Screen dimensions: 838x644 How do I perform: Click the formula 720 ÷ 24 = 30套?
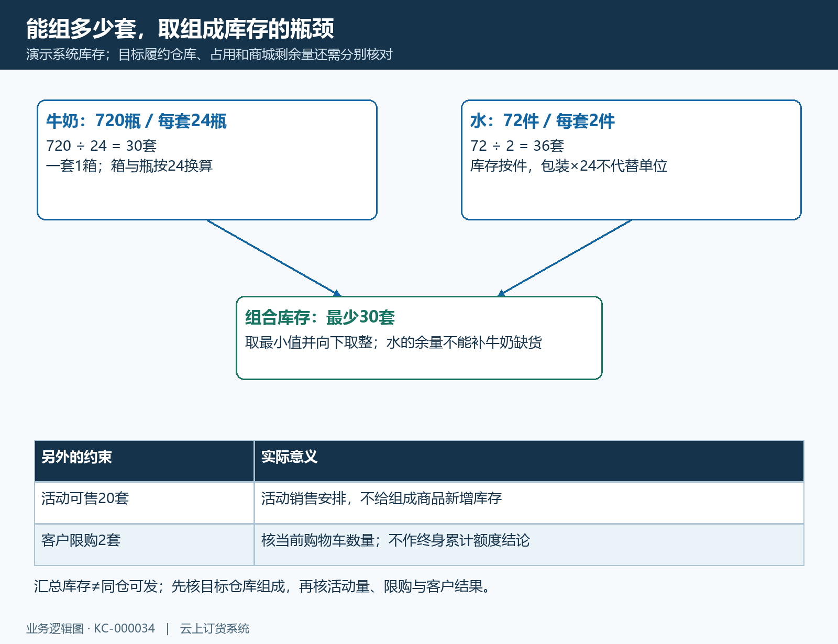click(x=102, y=146)
